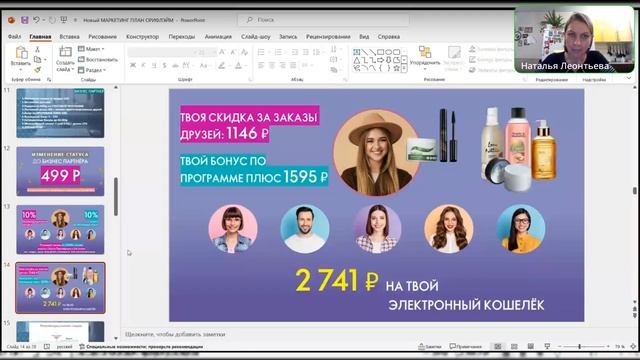Click font color A swatch button

click(x=239, y=65)
